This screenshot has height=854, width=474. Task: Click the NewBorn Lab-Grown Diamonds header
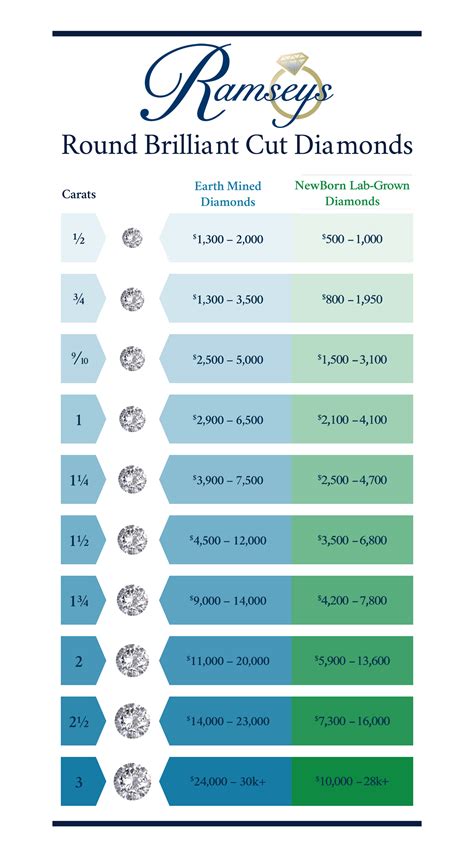tap(352, 193)
